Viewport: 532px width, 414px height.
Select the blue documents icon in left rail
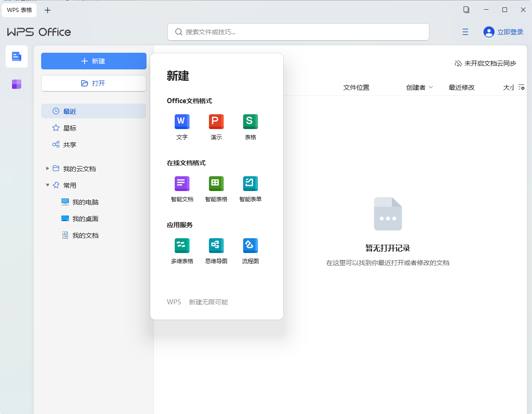point(17,56)
